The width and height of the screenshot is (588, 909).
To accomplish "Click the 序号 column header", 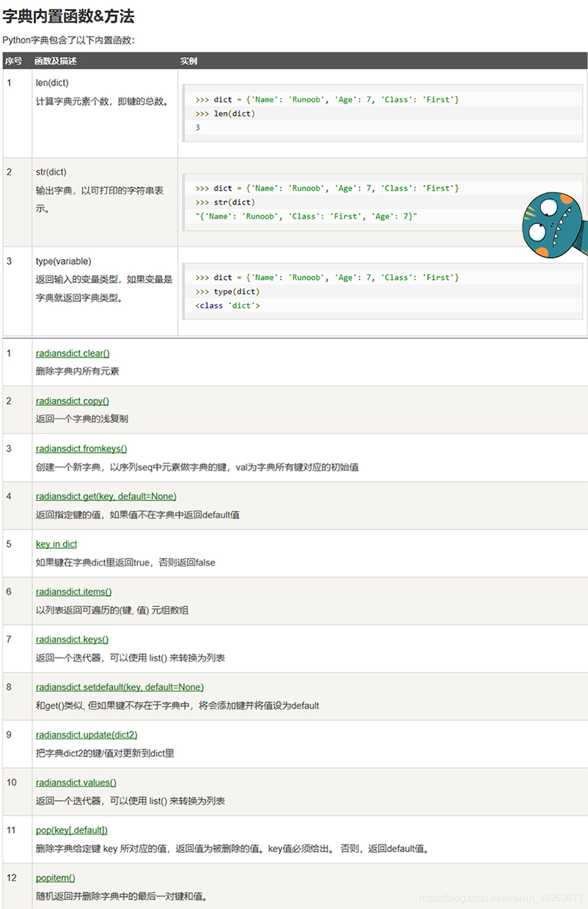I will coord(14,61).
